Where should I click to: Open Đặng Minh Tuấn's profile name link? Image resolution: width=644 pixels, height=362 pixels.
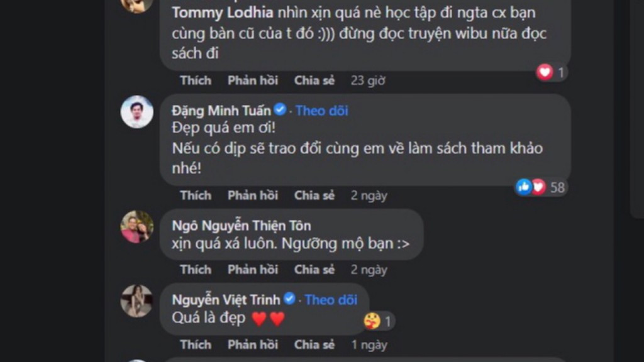click(220, 110)
